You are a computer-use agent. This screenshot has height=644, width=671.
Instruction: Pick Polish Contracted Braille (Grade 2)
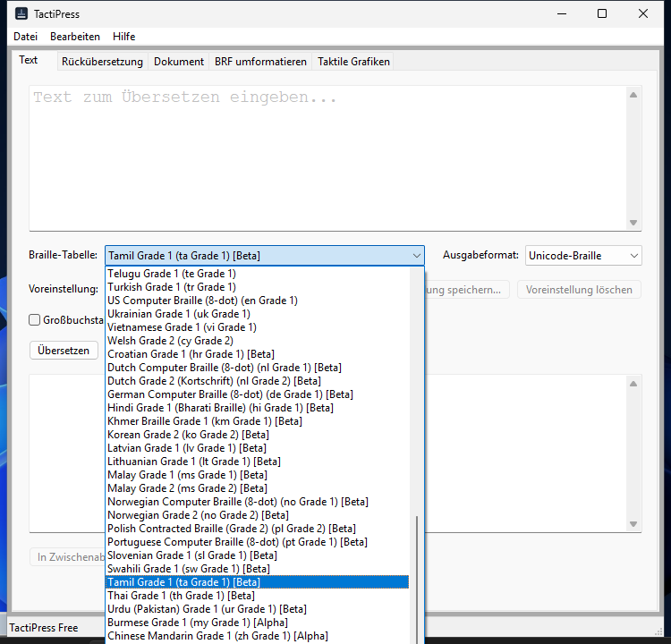point(257,528)
